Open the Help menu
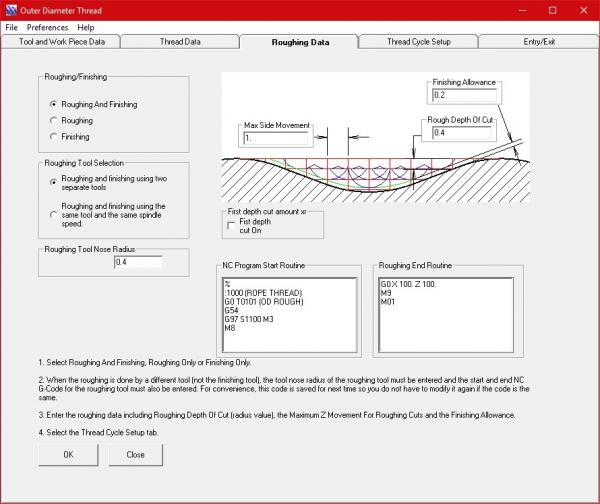The image size is (600, 504). pos(86,27)
